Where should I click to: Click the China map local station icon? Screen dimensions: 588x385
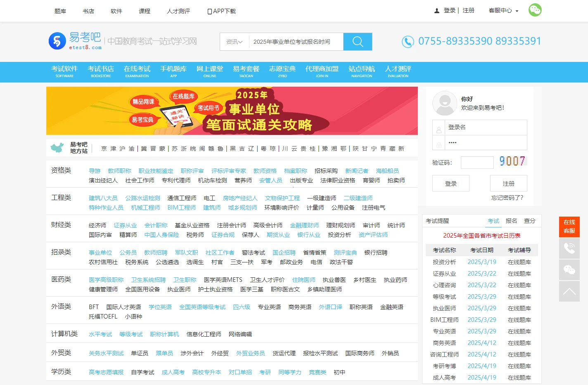click(x=57, y=148)
